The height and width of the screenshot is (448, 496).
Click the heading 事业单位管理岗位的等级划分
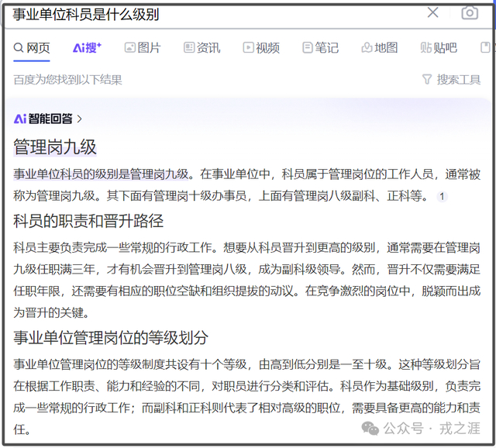(111, 338)
